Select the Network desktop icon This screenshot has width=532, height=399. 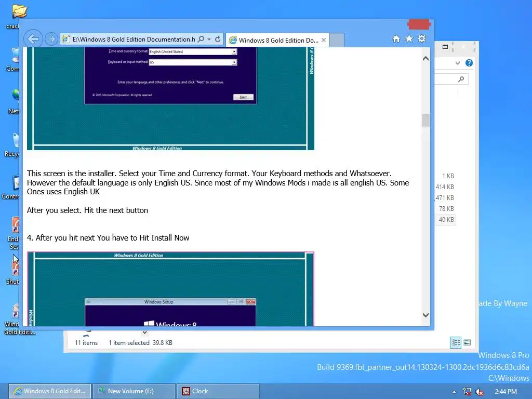point(15,95)
